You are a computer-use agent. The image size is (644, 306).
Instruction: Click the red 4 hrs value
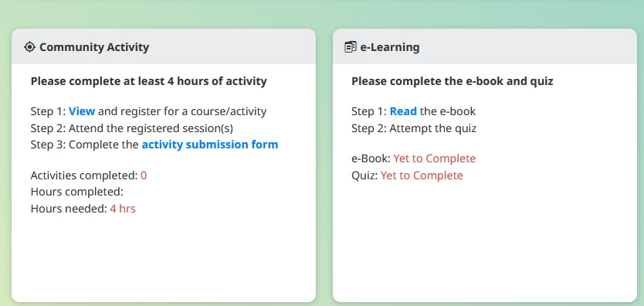point(123,209)
